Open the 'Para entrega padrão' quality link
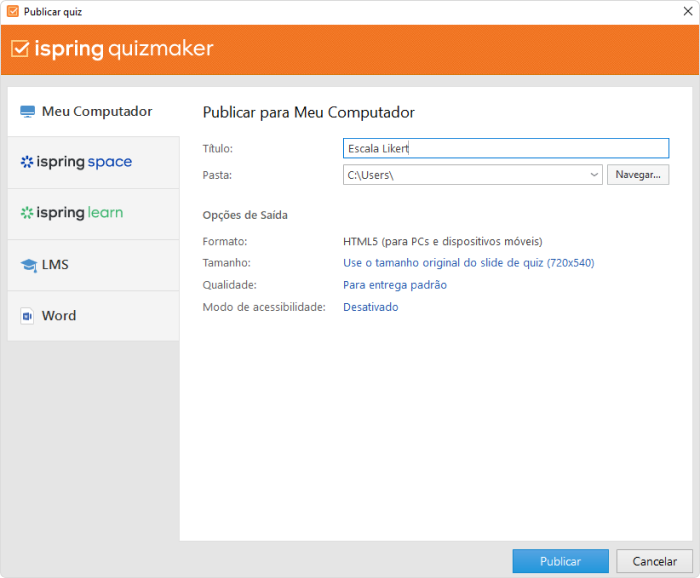700x578 pixels. 395,285
